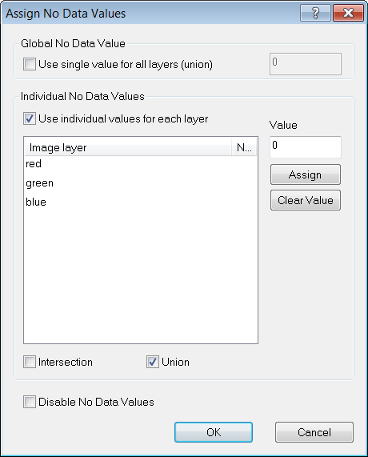Image resolution: width=368 pixels, height=457 pixels.
Task: Click the Global No Data Value field
Action: coord(305,64)
